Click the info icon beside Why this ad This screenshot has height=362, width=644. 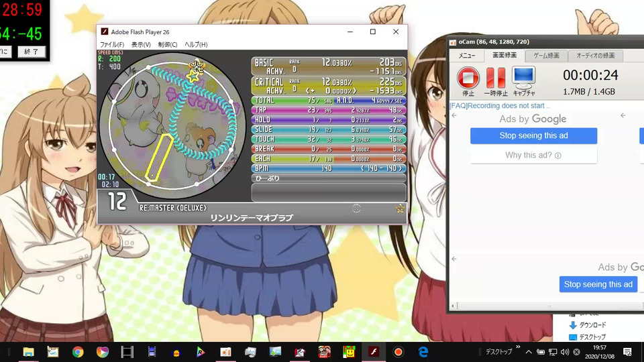pos(557,156)
